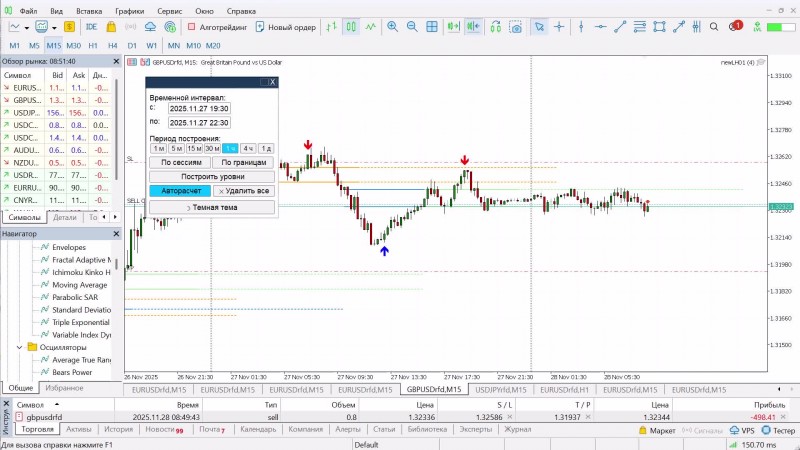Click the tile windows grid icon
Image resolution: width=800 pixels, height=450 pixels.
(432, 27)
